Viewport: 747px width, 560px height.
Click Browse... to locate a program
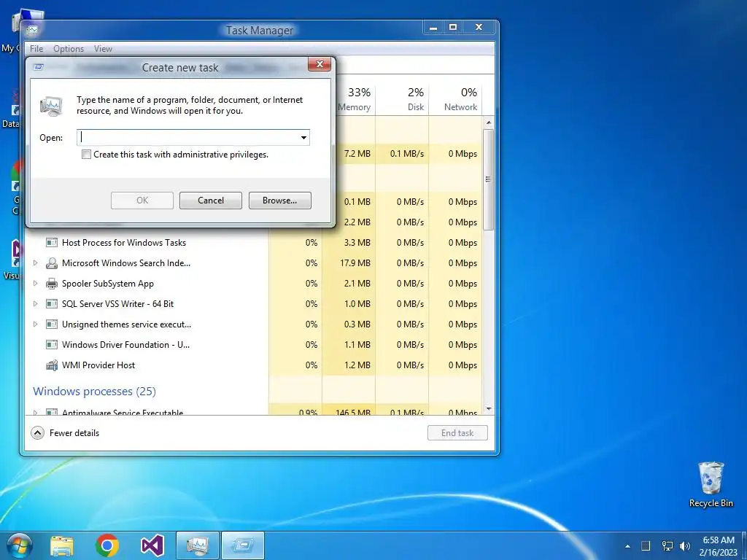click(279, 201)
